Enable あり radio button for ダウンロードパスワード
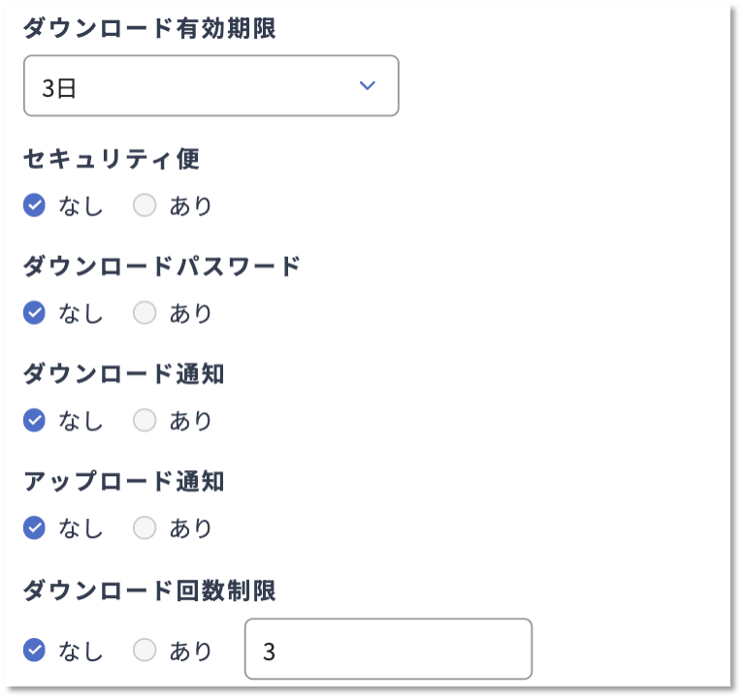This screenshot has height=700, width=743. point(145,313)
